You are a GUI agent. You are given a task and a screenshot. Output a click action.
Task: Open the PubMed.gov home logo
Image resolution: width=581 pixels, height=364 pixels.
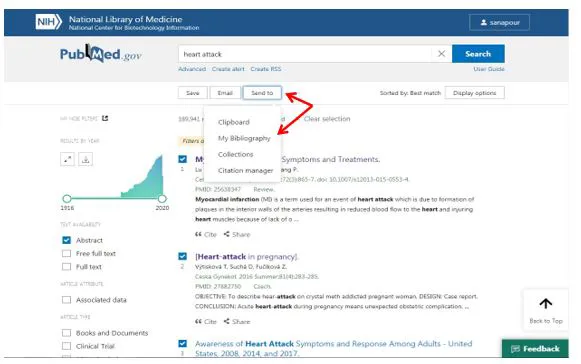click(x=101, y=54)
